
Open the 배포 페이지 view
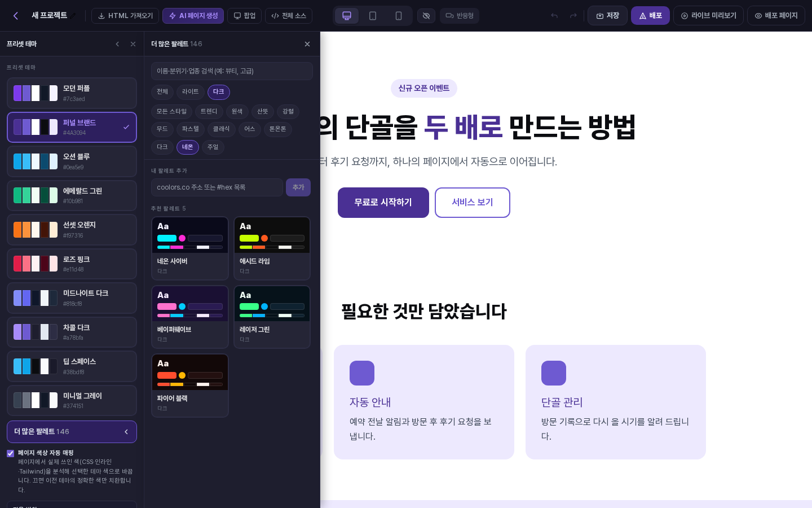click(x=776, y=16)
